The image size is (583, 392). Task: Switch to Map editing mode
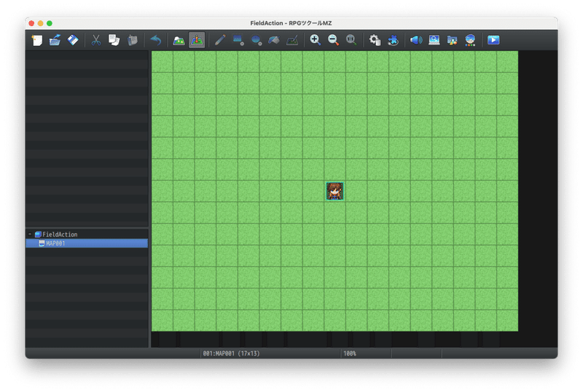tap(179, 40)
